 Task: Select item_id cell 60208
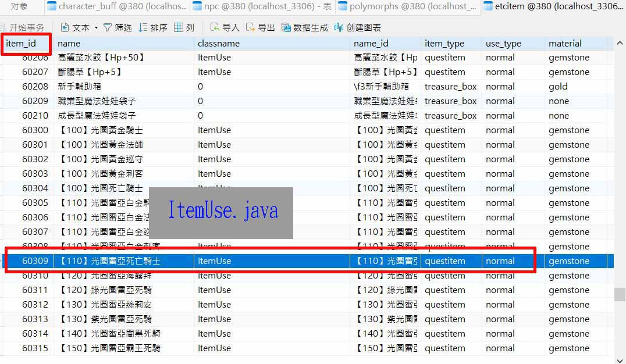pos(35,87)
